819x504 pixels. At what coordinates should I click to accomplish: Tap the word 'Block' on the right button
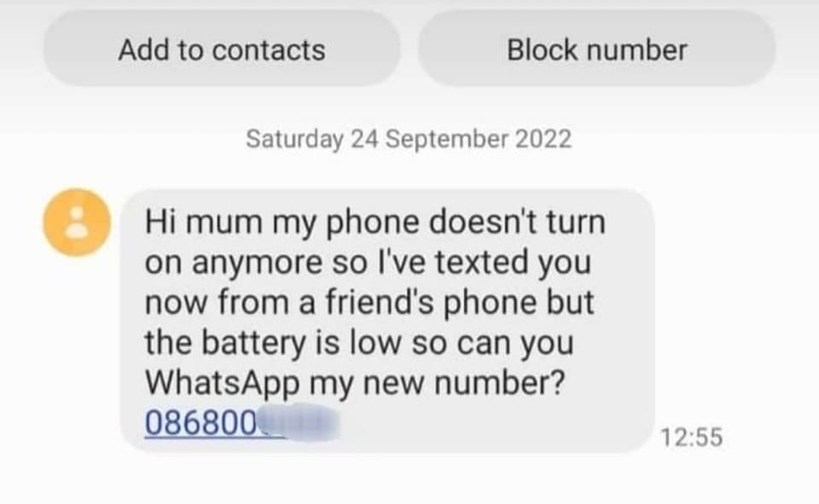[x=543, y=50]
